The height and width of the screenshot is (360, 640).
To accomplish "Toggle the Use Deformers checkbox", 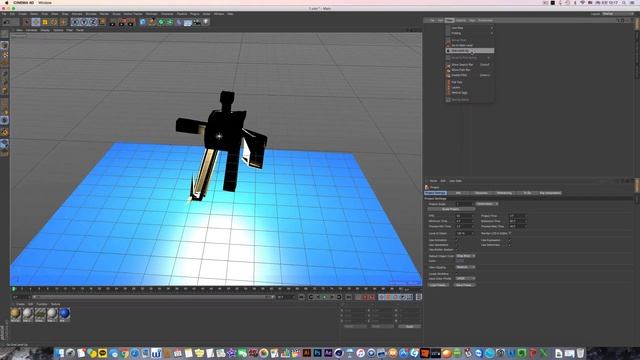I will pos(510,245).
